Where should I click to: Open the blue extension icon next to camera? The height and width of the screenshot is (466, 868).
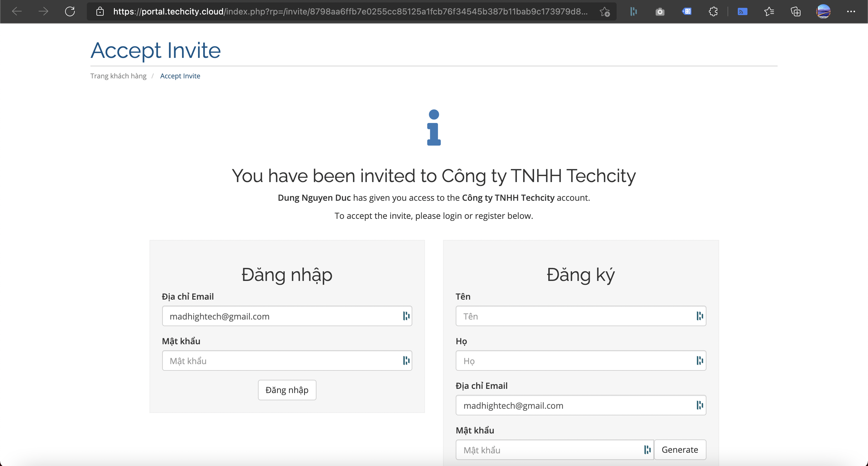(686, 11)
